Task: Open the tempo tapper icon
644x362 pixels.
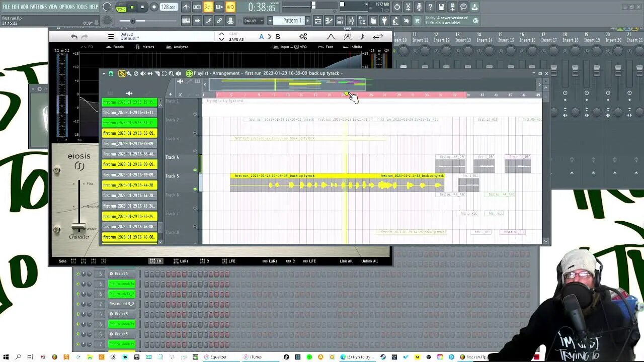Action: pos(395,21)
